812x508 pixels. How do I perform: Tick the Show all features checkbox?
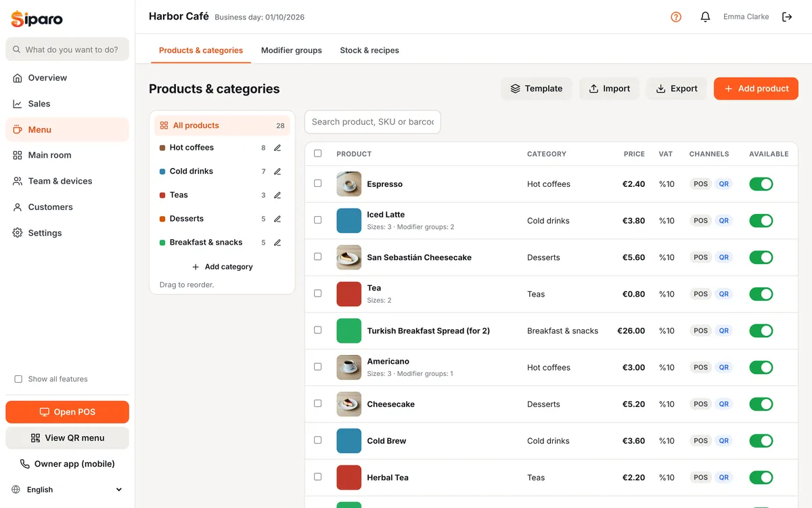(18, 379)
